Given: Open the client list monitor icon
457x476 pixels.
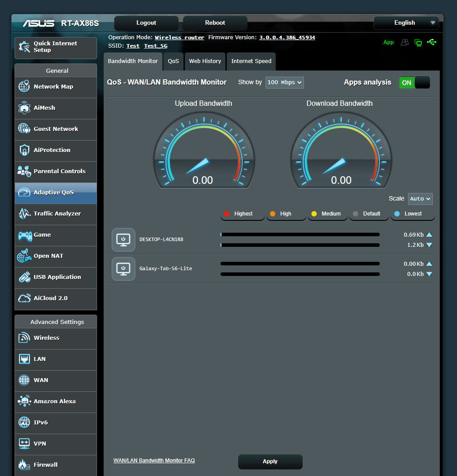Looking at the screenshot, I should (x=418, y=42).
